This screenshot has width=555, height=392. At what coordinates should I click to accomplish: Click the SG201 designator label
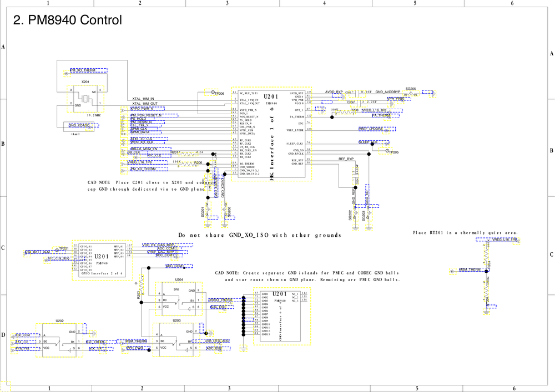[203, 212]
